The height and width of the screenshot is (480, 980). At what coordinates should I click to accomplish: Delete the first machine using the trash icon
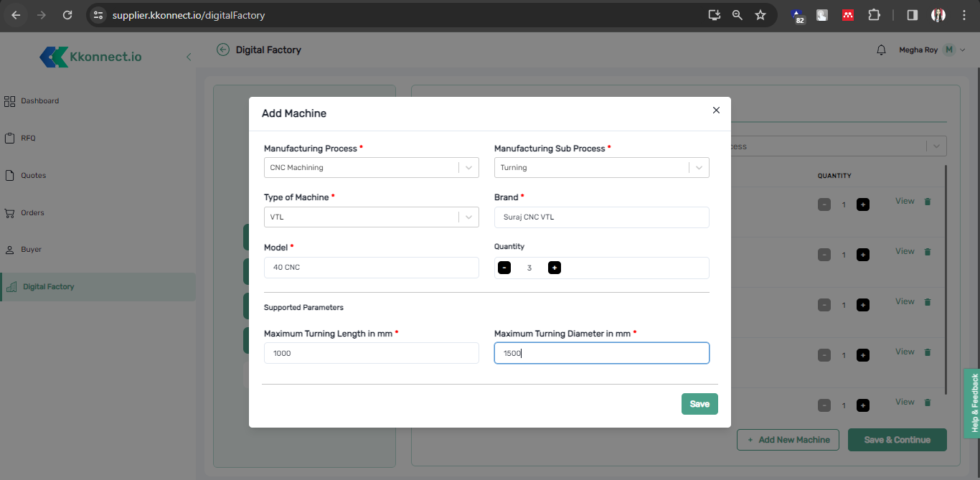pos(927,202)
